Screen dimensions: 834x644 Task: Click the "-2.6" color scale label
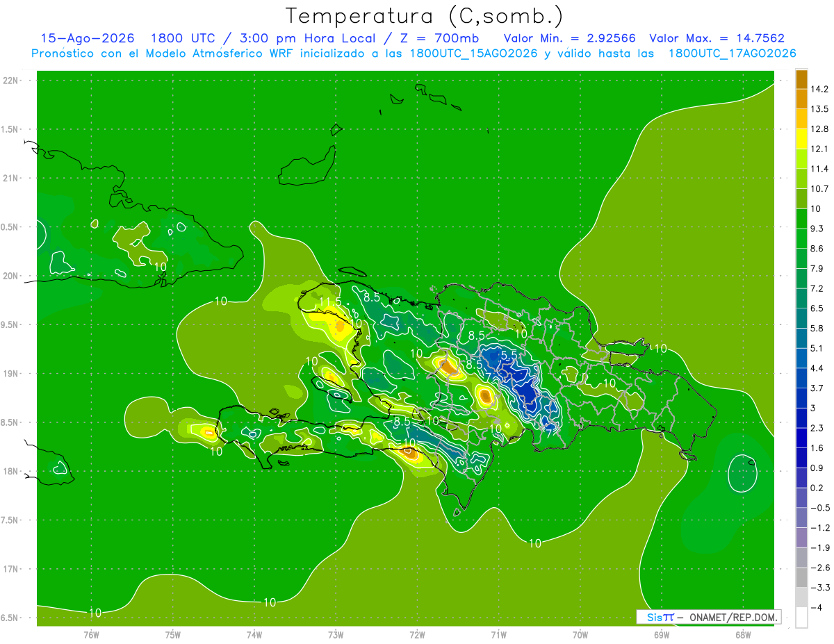click(x=820, y=568)
